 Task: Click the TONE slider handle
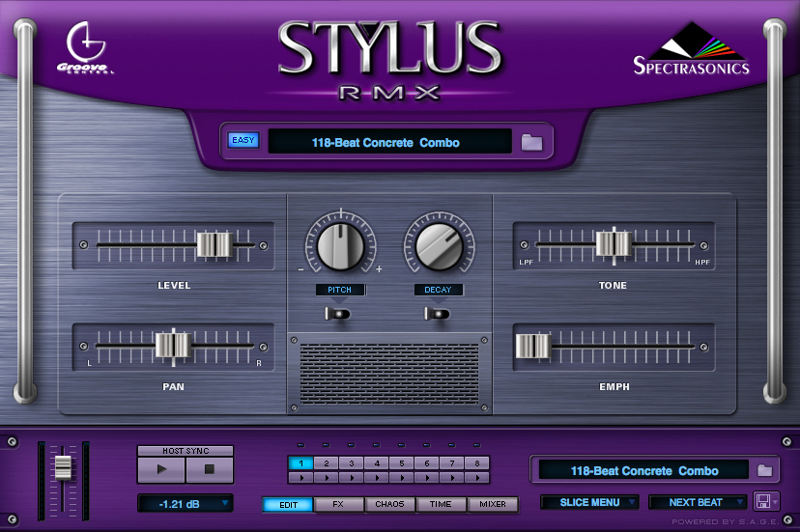click(x=614, y=244)
